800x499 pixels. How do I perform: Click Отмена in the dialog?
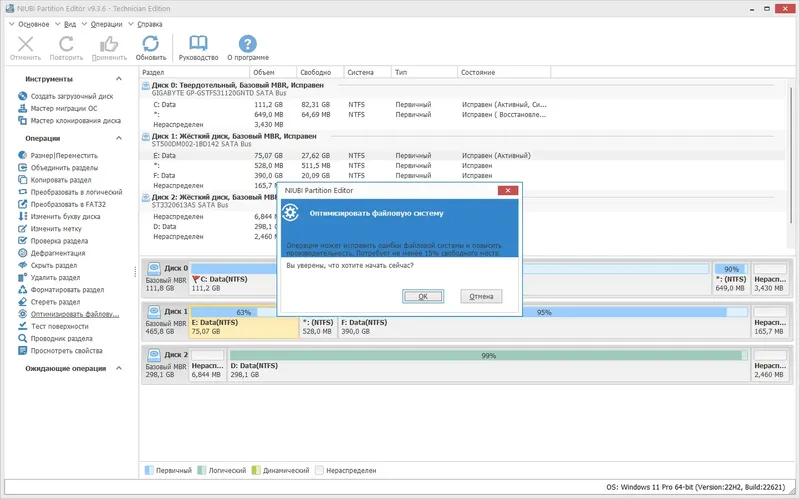[481, 296]
